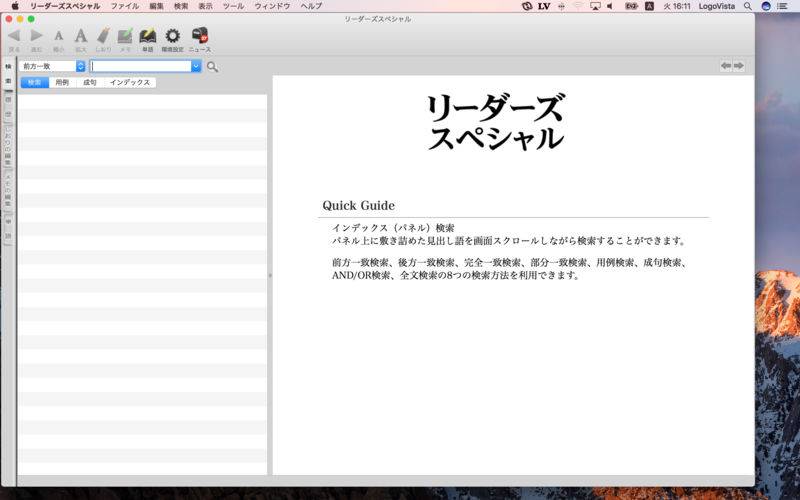Click the LV menu bar icon

tap(544, 6)
